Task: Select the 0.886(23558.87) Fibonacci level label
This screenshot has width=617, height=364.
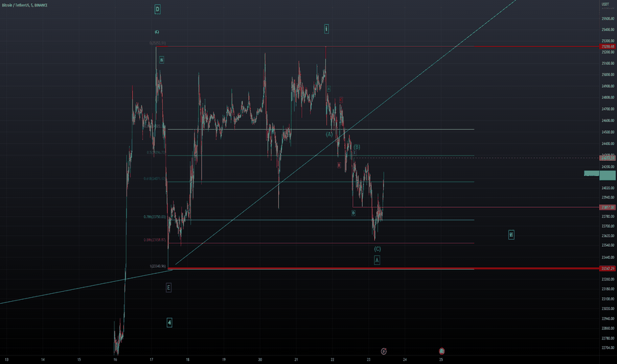Action: [x=155, y=240]
